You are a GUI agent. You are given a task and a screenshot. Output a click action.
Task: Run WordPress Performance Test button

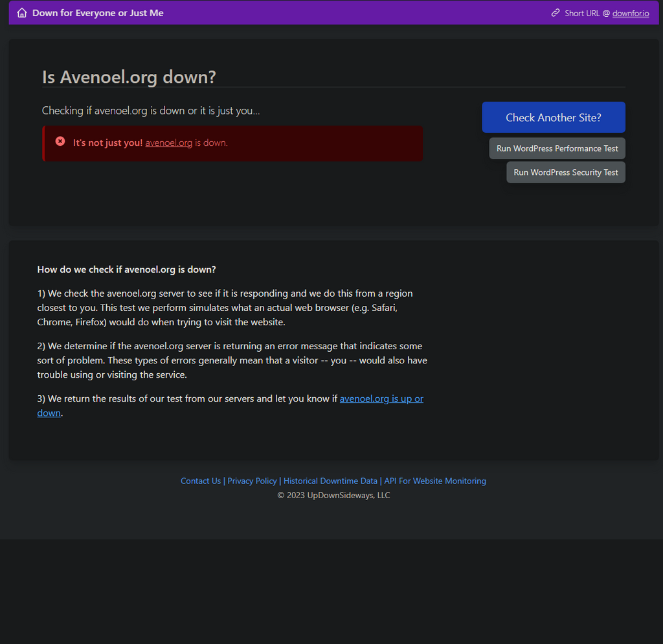(557, 148)
